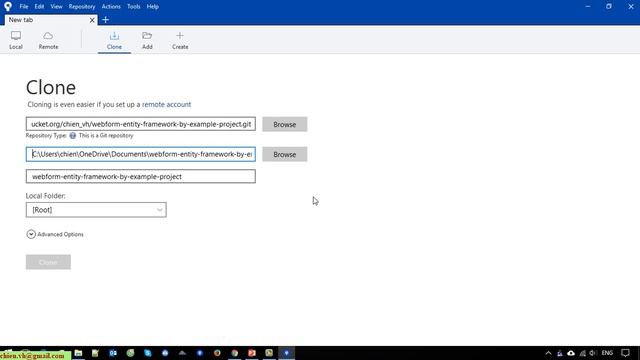Screen dimensions: 640x360
Task: Click the SourceTree logo in title bar
Action: click(x=8, y=6)
